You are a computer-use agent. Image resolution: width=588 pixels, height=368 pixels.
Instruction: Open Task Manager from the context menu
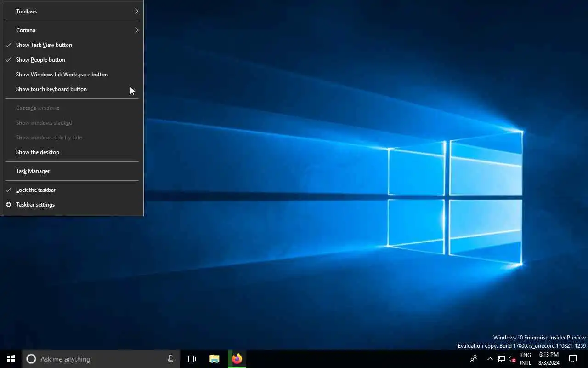72,171
